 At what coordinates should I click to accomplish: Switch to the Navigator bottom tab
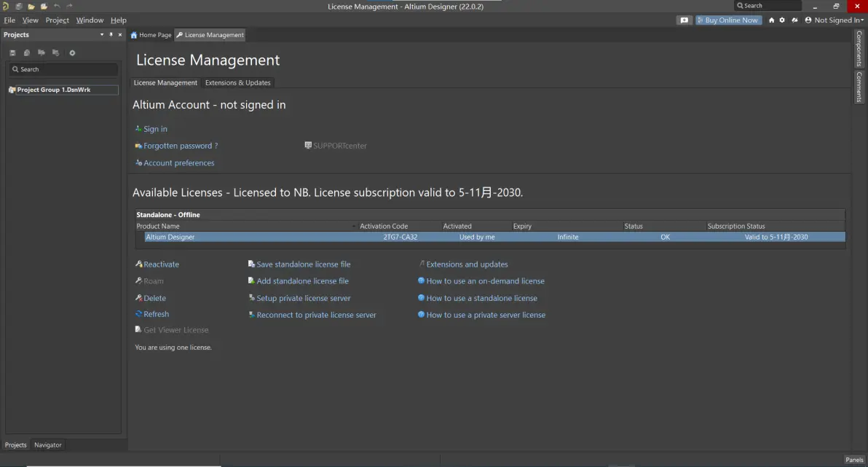click(x=47, y=445)
